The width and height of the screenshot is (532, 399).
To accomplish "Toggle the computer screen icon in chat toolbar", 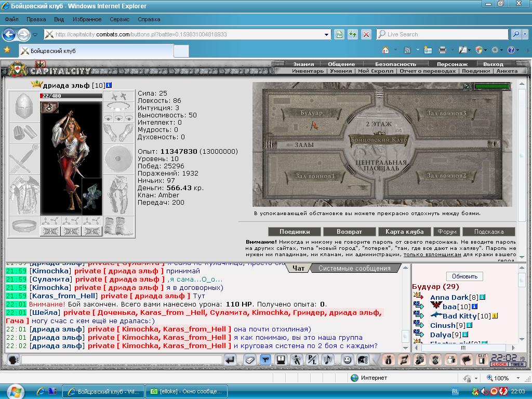I will 281,360.
